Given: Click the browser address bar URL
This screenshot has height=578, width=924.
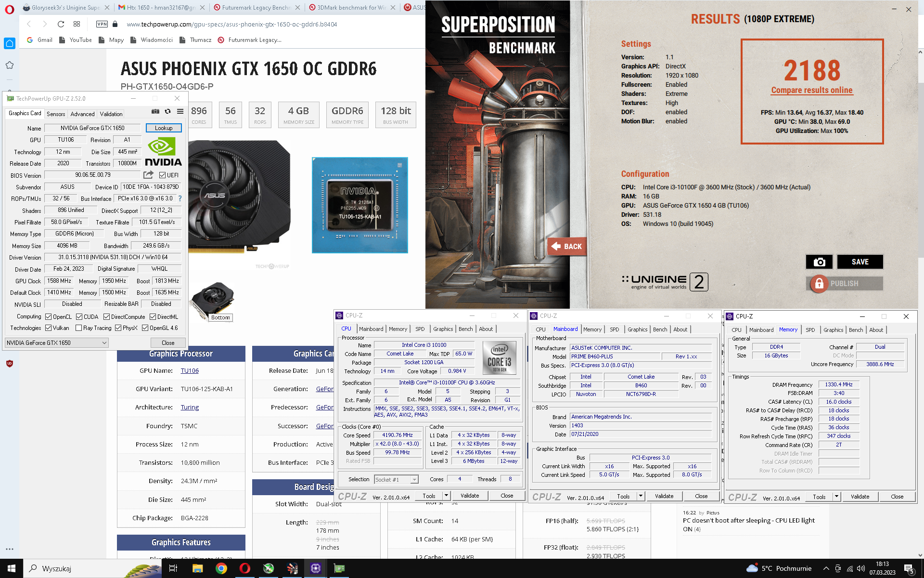Looking at the screenshot, I should (231, 24).
